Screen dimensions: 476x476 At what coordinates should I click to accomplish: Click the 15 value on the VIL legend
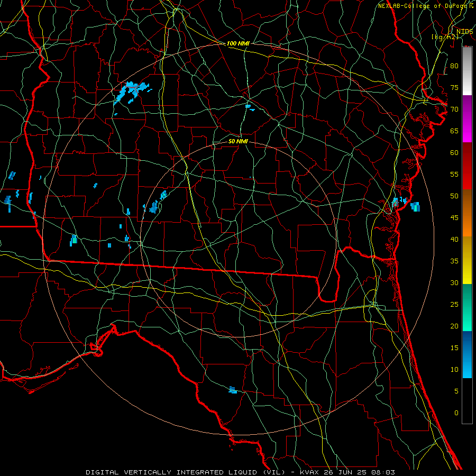(x=454, y=347)
